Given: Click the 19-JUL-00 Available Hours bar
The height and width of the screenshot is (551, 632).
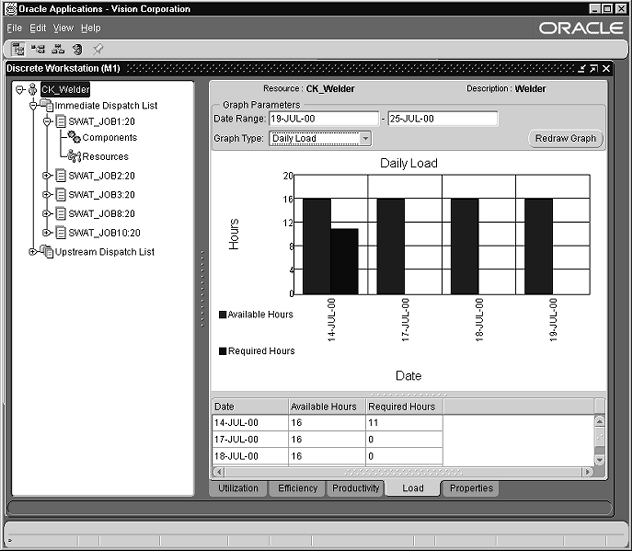Looking at the screenshot, I should tap(538, 246).
